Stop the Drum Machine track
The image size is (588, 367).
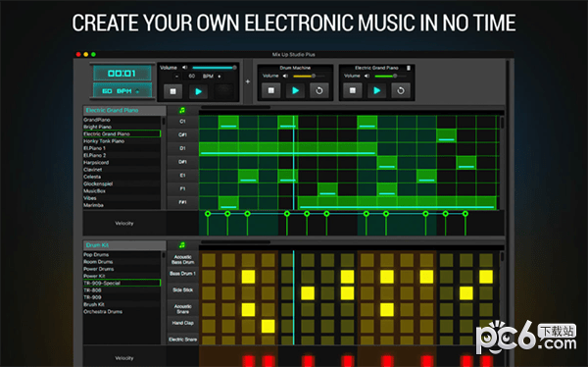click(270, 90)
